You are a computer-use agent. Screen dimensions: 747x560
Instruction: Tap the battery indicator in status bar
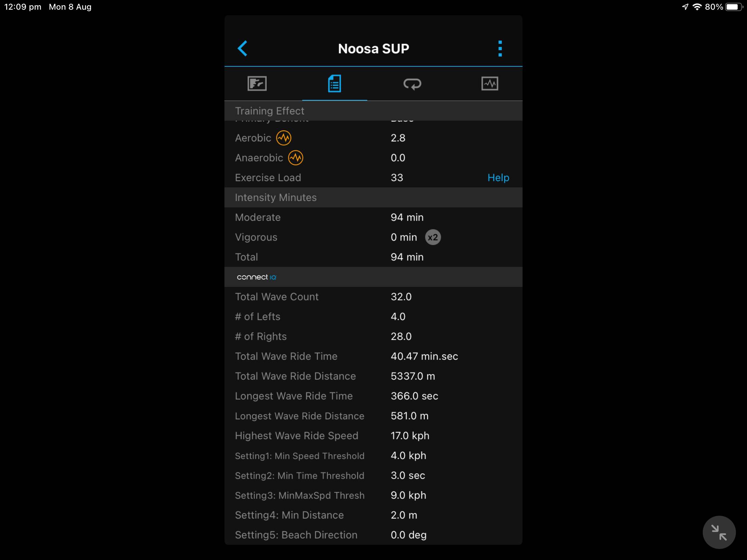click(x=733, y=7)
